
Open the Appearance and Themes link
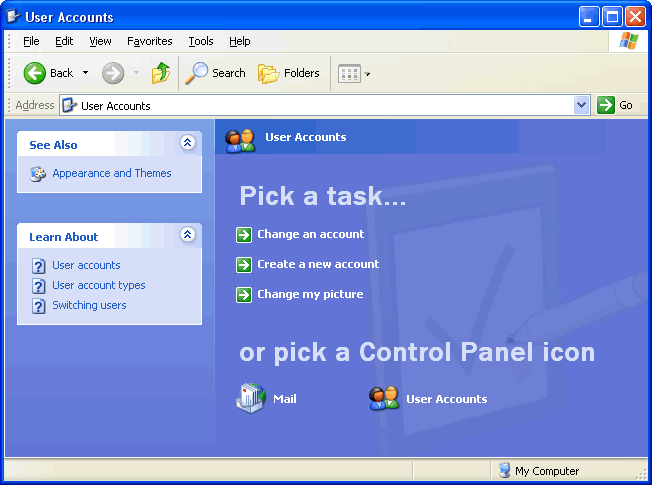pos(111,173)
